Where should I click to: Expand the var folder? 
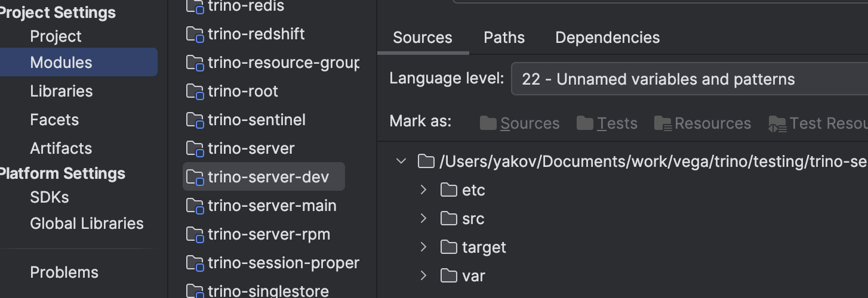tap(423, 276)
